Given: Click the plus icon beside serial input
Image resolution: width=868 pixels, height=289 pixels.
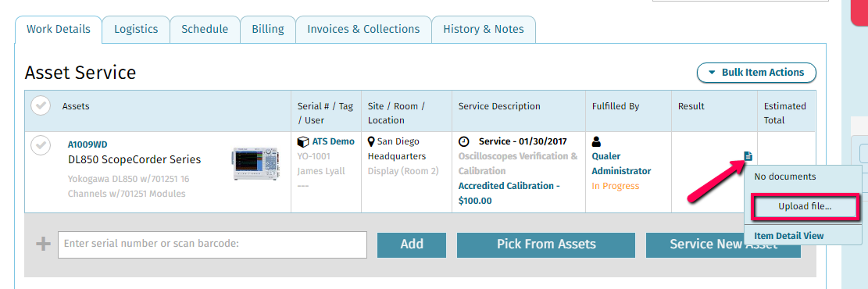Looking at the screenshot, I should click(43, 244).
